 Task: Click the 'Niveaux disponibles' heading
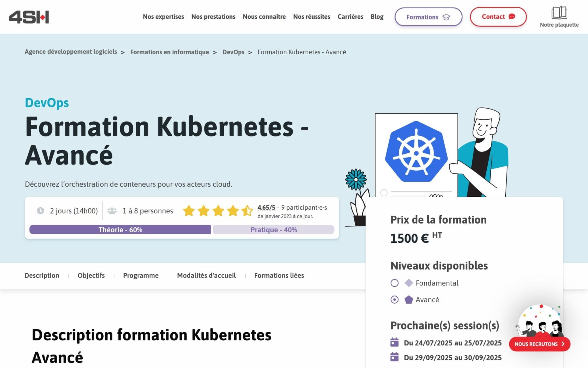tap(439, 265)
